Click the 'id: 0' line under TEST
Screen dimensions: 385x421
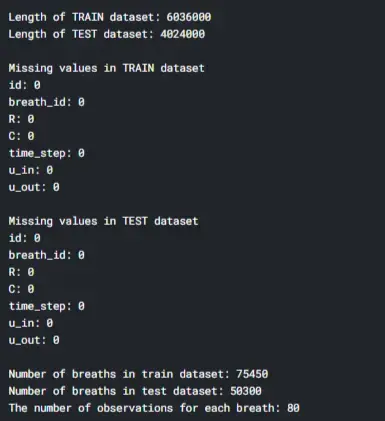(x=24, y=238)
